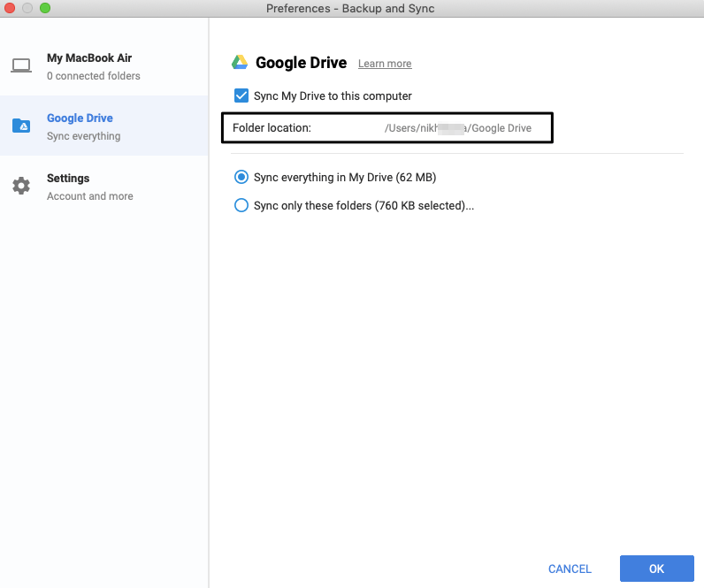Uncheck Sync My Drive to this computer

tap(241, 95)
